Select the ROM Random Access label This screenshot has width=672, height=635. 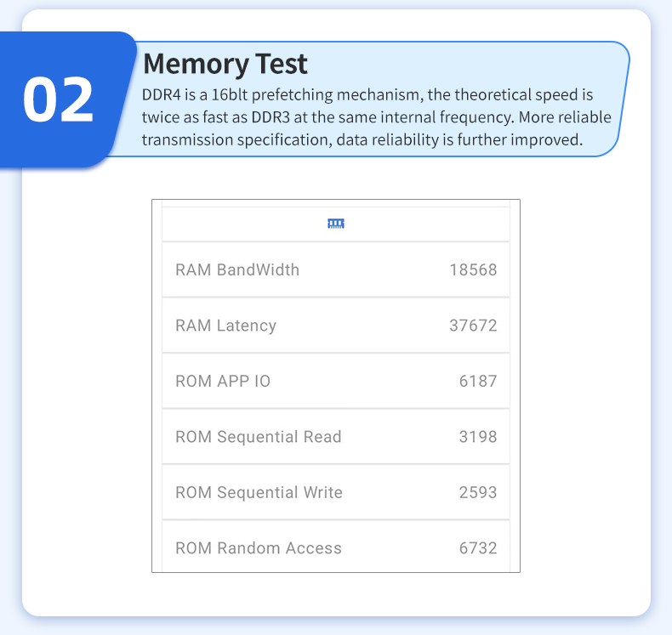[x=259, y=548]
